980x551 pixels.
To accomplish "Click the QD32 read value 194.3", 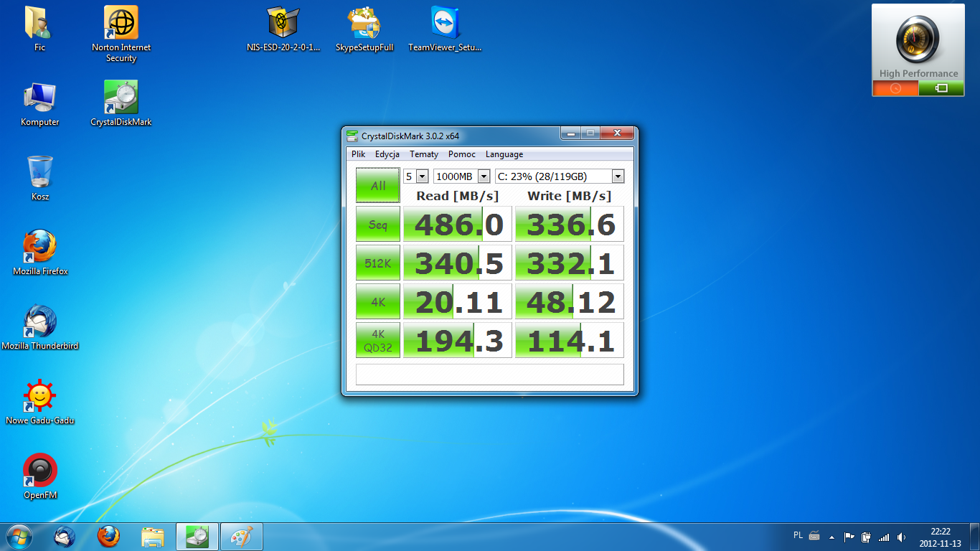I will pos(458,340).
